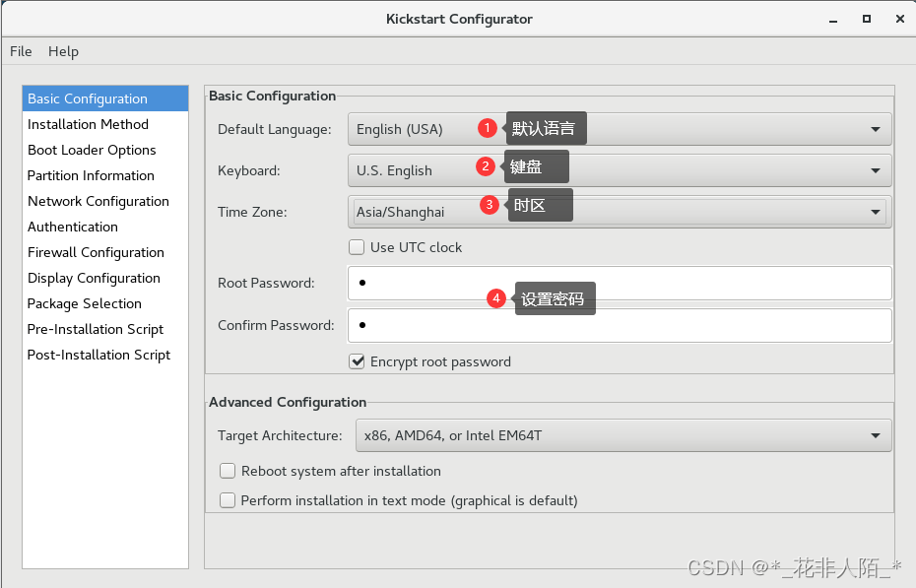Screen dimensions: 916x588
Task: Disable the Encrypt root password option
Action: (357, 361)
